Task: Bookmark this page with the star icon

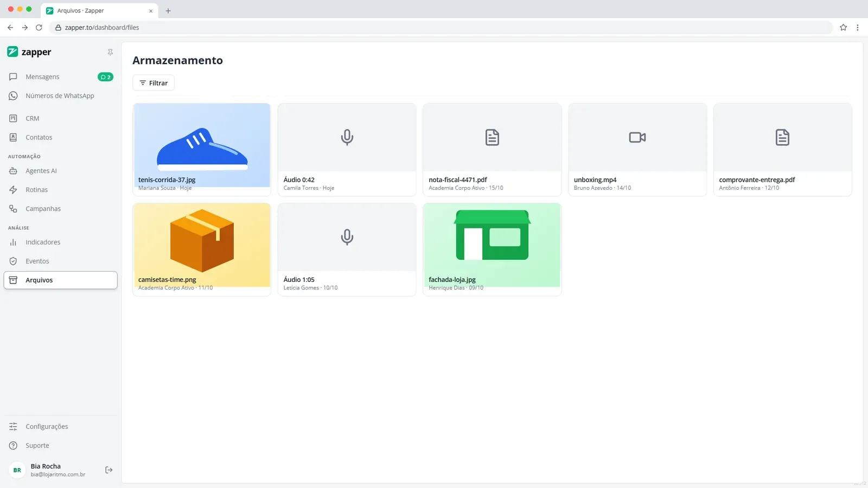Action: [x=844, y=28]
